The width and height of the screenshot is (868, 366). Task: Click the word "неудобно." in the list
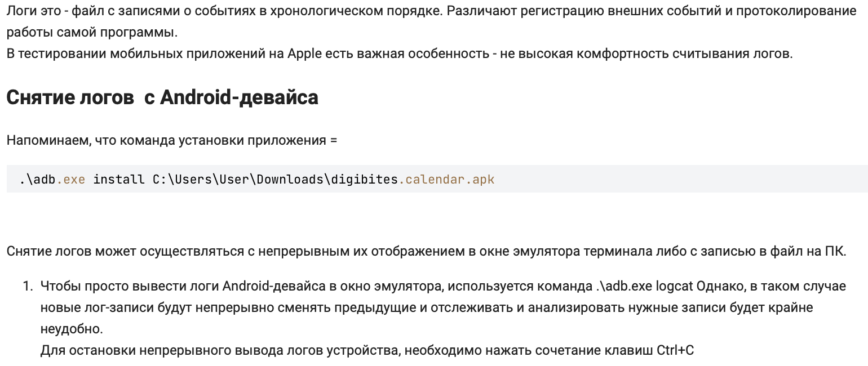coord(72,329)
